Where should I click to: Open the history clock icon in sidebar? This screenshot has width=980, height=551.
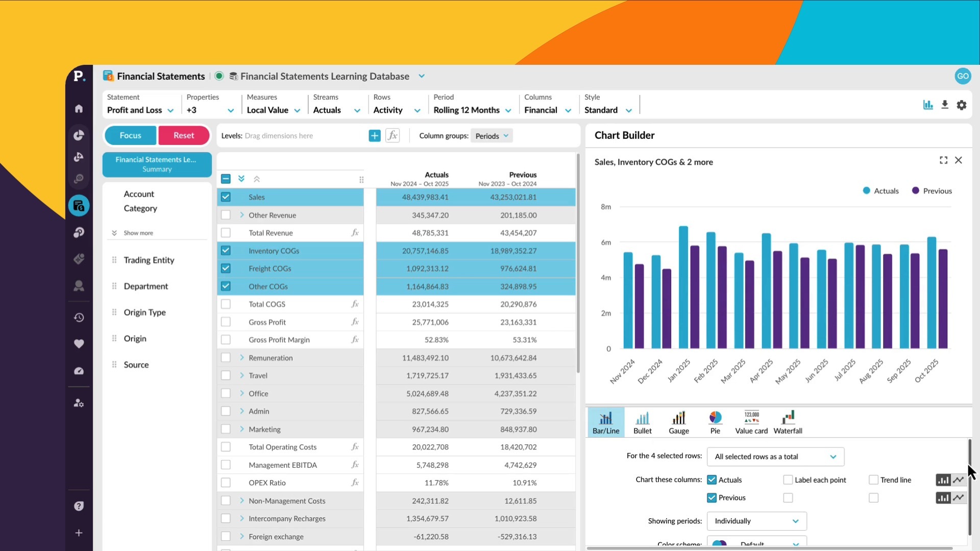[x=79, y=318]
